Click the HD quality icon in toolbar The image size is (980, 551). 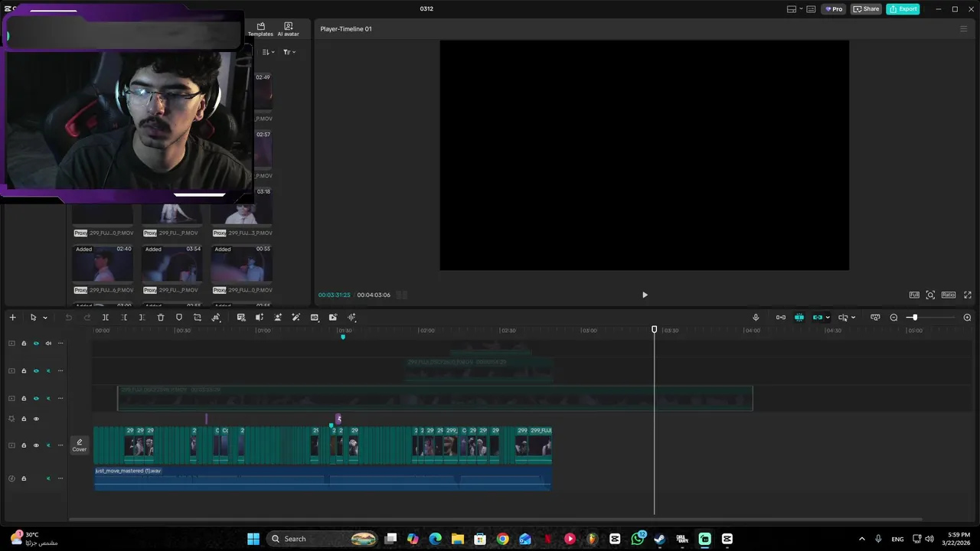pyautogui.click(x=315, y=318)
